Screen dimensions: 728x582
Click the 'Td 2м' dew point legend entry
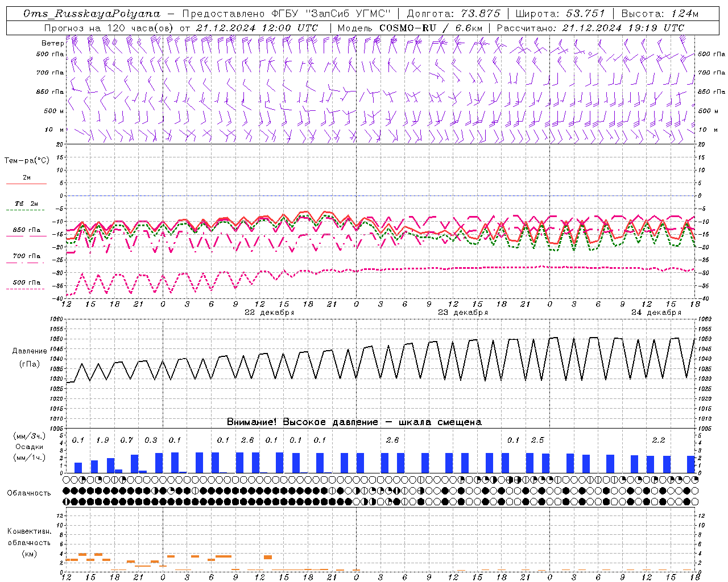tap(27, 203)
